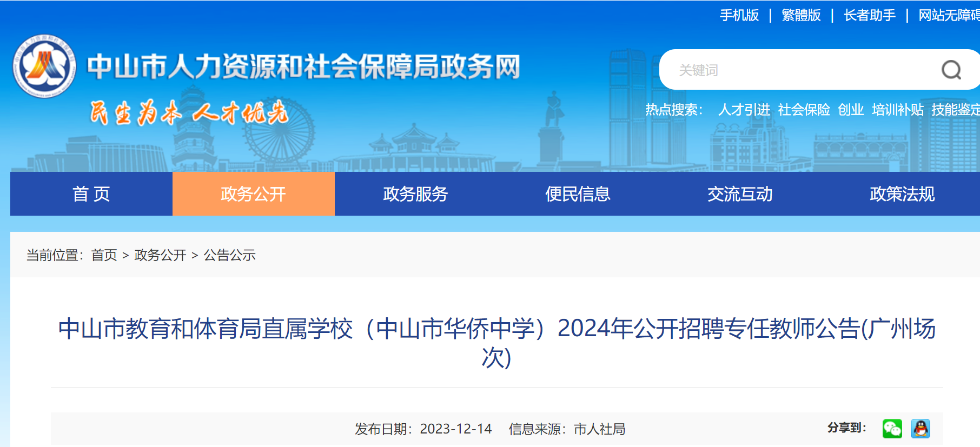Share article via QQ penguin icon
This screenshot has height=447, width=980.
(920, 429)
